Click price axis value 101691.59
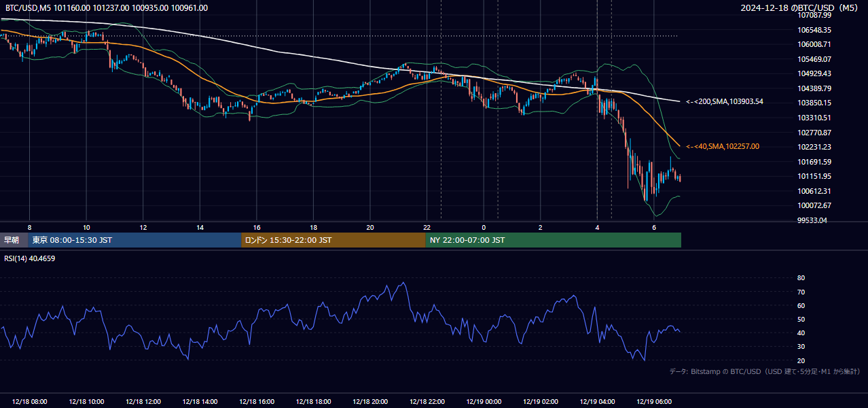 814,162
